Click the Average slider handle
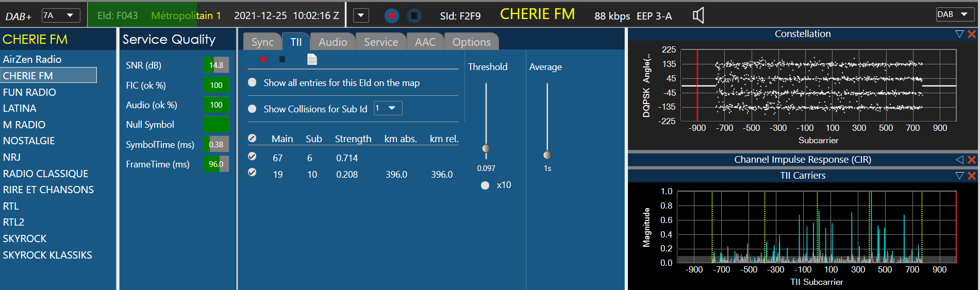Image resolution: width=980 pixels, height=290 pixels. [547, 155]
